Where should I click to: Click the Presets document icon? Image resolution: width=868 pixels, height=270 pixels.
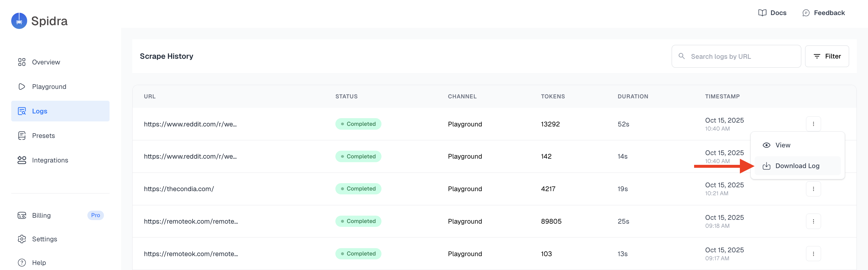[x=22, y=136]
